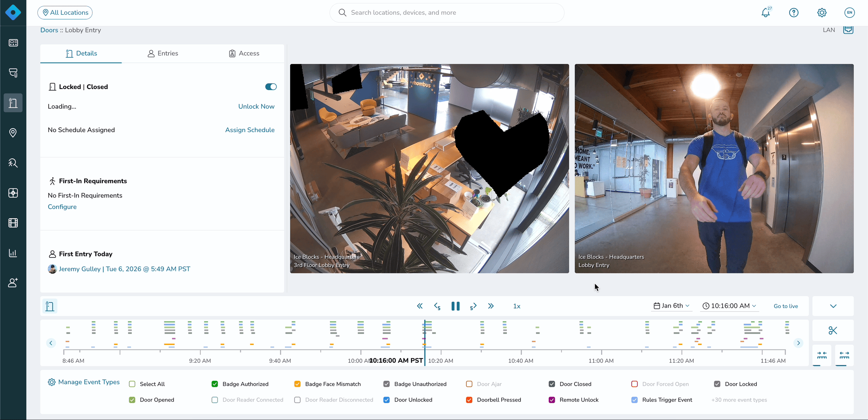Pause the video playback
This screenshot has height=420, width=868.
pos(456,306)
